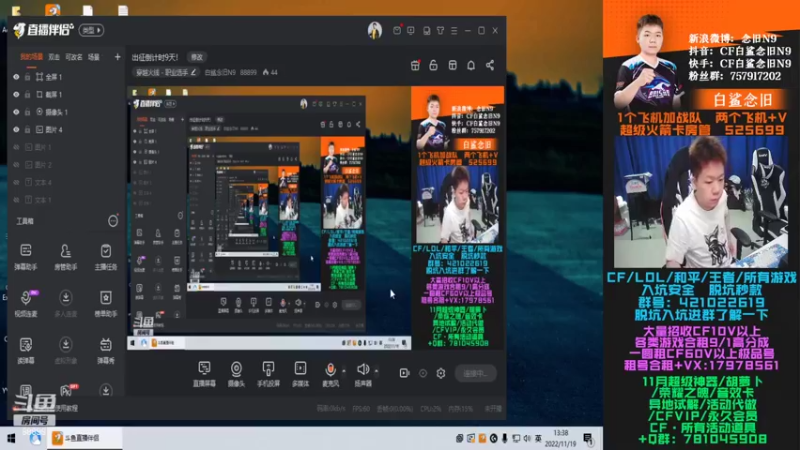800x450 pixels.
Task: Toggle visibility of 图片 4 source
Action: (16, 130)
